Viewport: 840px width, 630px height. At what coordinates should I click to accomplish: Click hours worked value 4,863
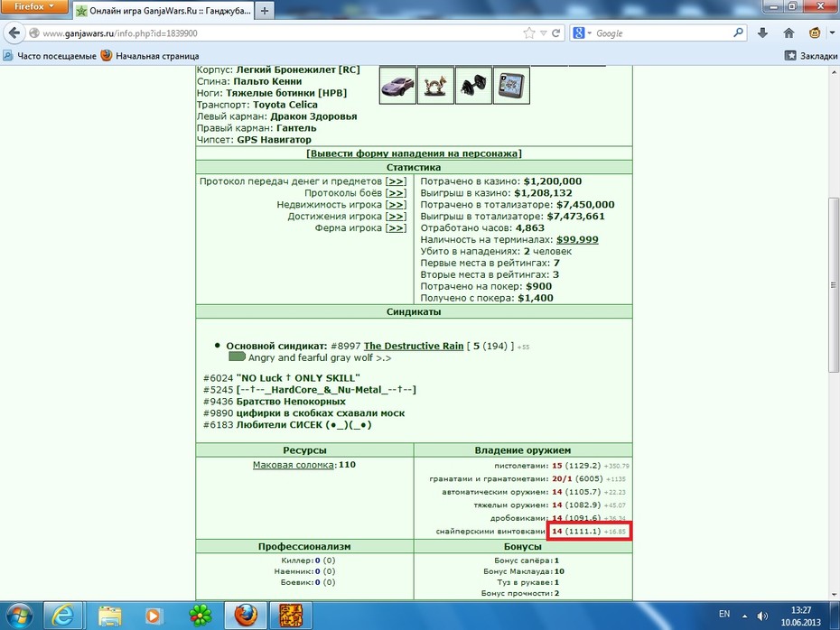tap(530, 228)
